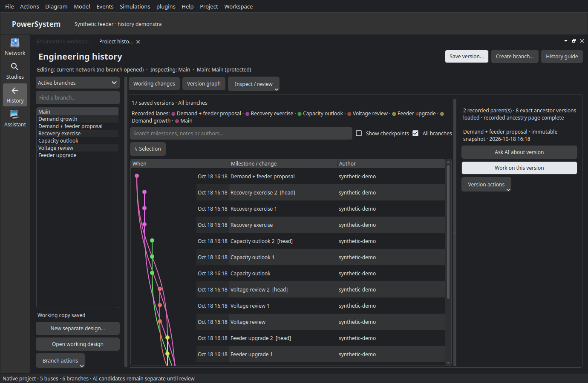This screenshot has width=588, height=383.
Task: Click Work on this version
Action: click(x=519, y=168)
